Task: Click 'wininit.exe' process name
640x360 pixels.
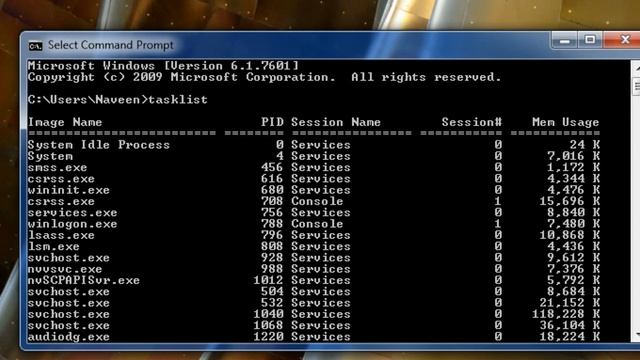Action: point(69,190)
